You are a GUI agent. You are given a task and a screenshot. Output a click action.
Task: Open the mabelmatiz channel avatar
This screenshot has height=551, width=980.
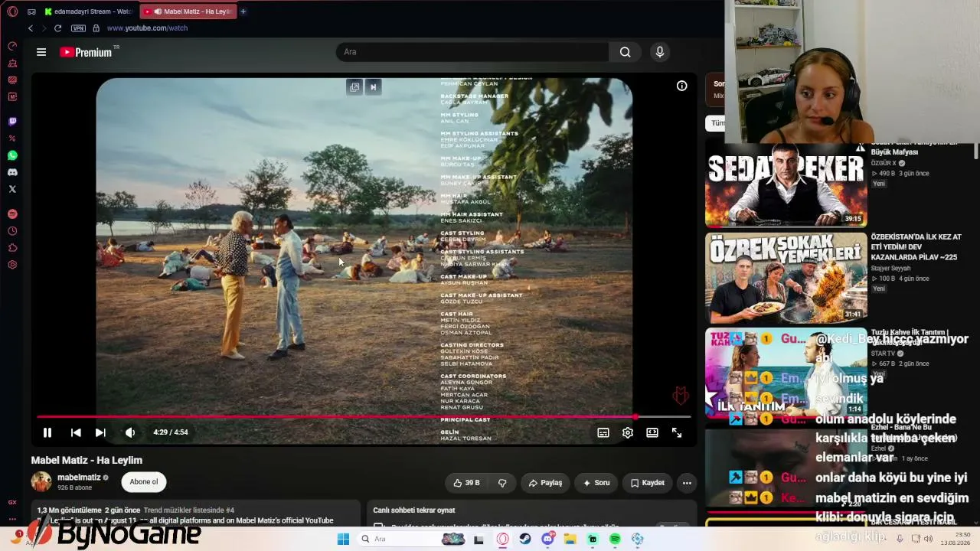(41, 481)
